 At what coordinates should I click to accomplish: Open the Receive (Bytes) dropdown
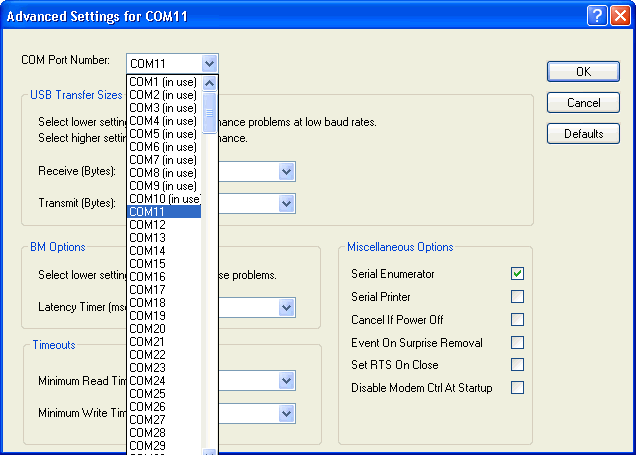pos(286,172)
